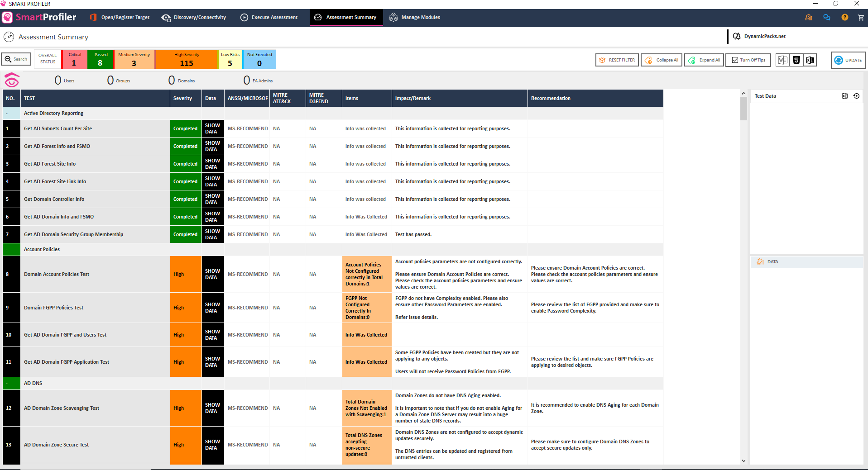Viewport: 868px width, 470px height.
Task: Open the Manage Modules tab
Action: click(415, 18)
